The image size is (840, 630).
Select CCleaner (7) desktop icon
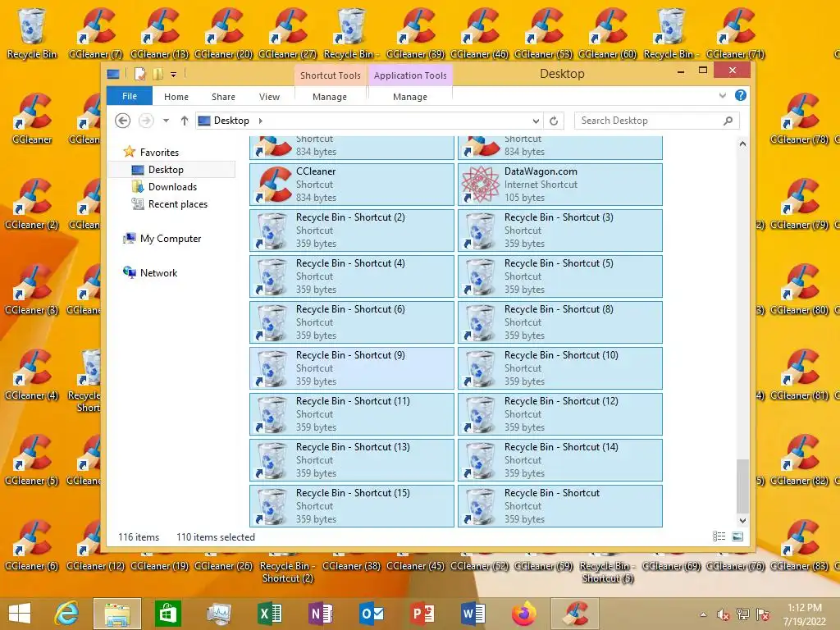95,33
